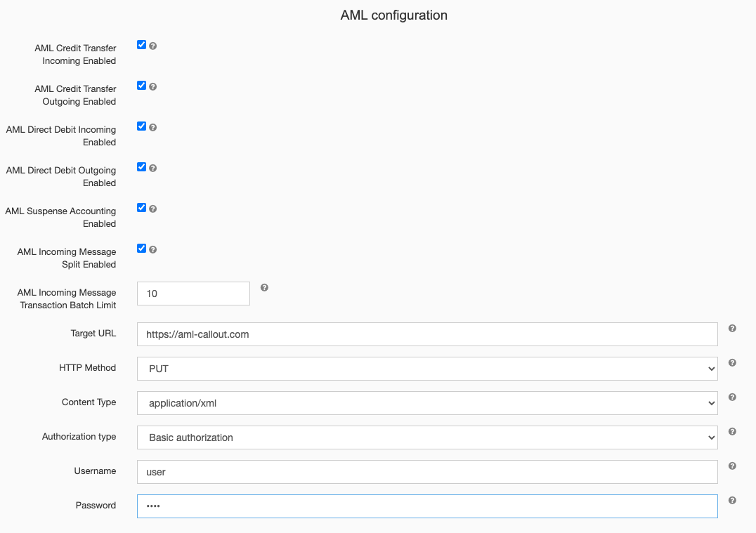Open the Authorization type dropdown
The image size is (756, 533).
(427, 437)
